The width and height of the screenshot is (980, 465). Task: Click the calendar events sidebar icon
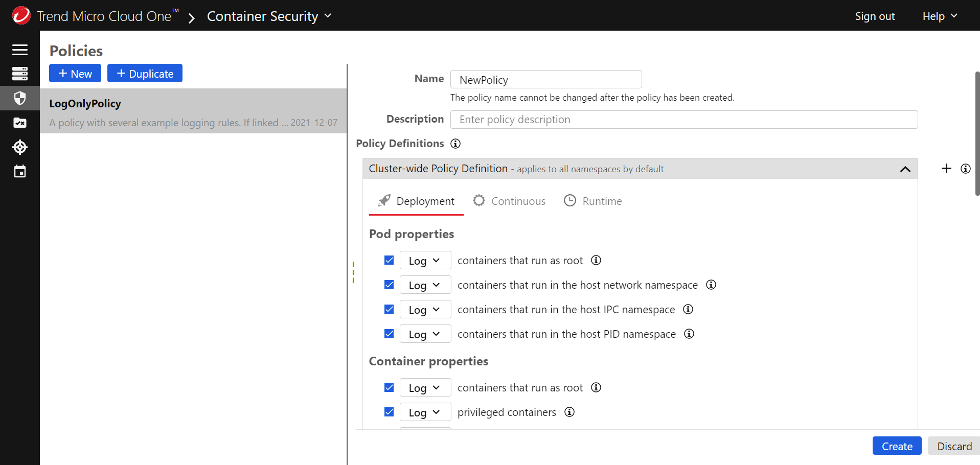[20, 172]
